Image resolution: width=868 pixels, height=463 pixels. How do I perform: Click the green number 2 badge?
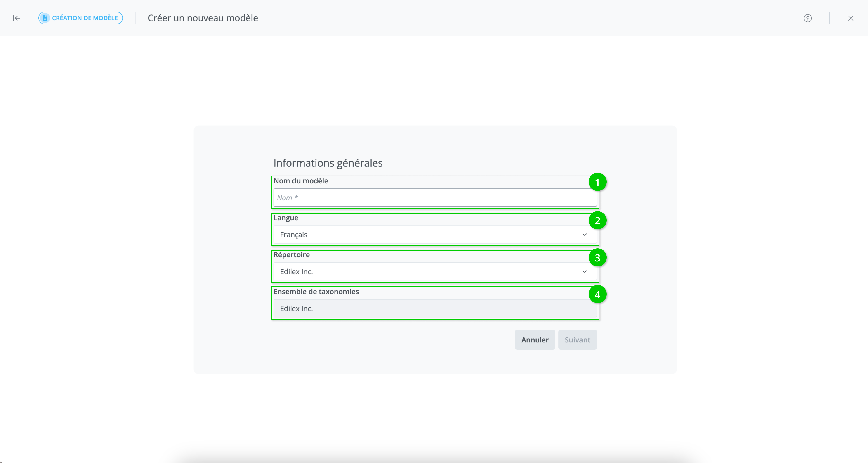point(597,221)
